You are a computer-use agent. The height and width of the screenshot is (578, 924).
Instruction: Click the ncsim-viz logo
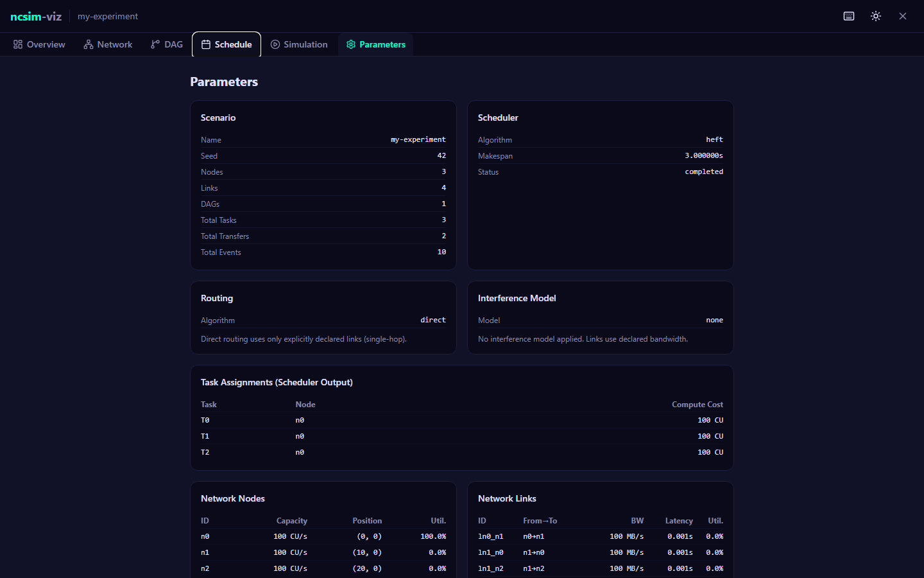tap(36, 16)
